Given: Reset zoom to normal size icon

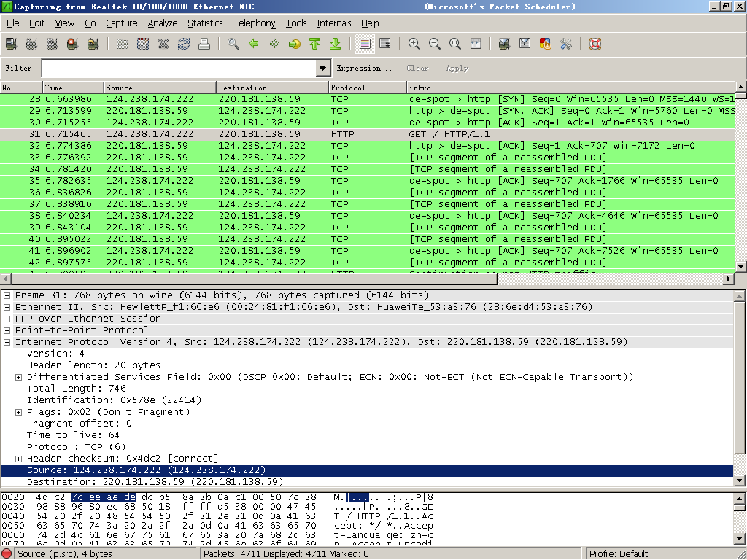Looking at the screenshot, I should (455, 44).
